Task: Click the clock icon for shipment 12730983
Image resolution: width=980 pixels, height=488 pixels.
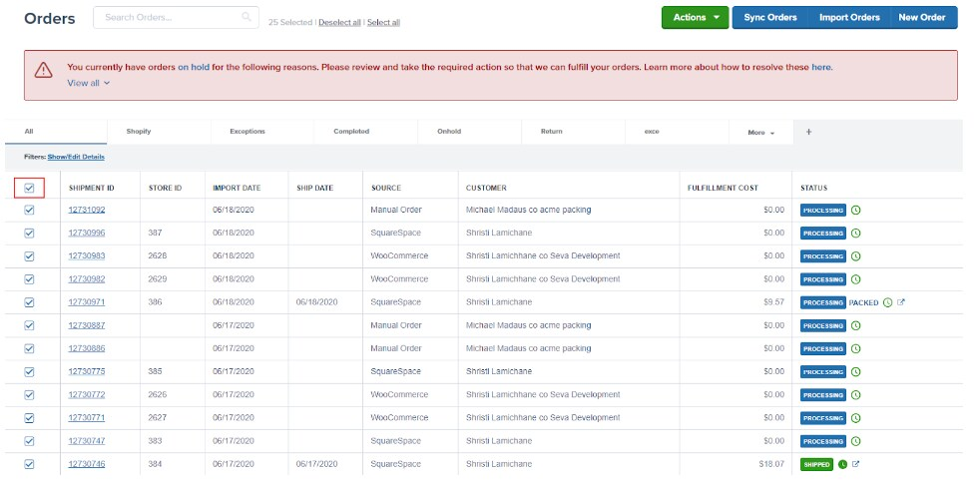Action: pos(855,256)
